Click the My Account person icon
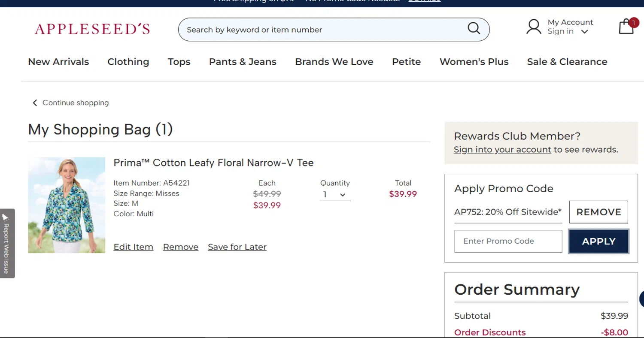The height and width of the screenshot is (338, 644). (534, 27)
